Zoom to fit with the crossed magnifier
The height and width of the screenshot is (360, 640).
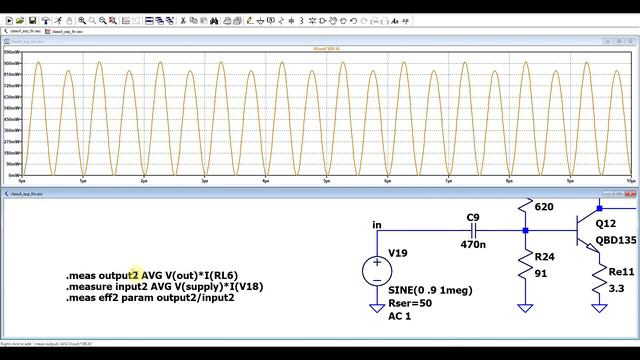pyautogui.click(x=113, y=20)
